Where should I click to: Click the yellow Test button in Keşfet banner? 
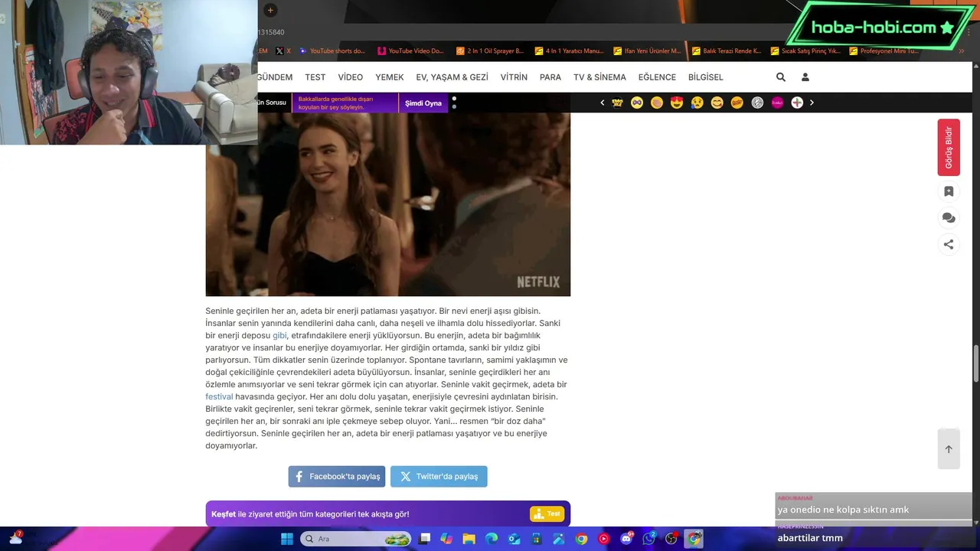point(547,514)
